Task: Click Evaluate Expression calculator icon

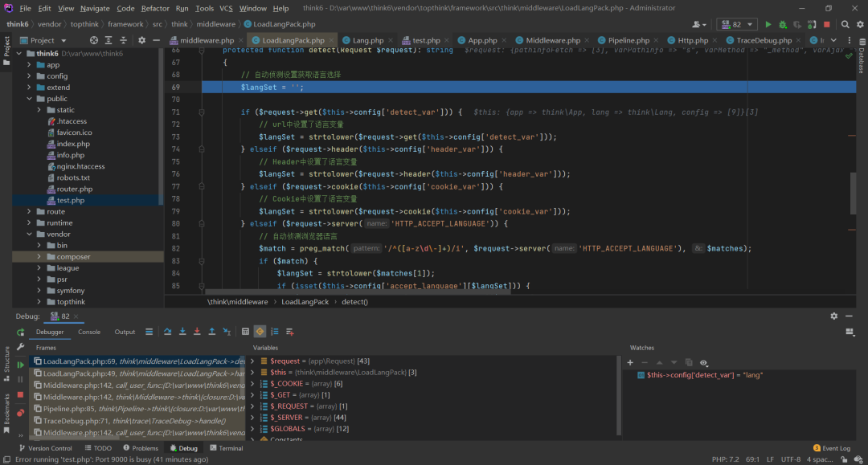Action: (x=245, y=332)
